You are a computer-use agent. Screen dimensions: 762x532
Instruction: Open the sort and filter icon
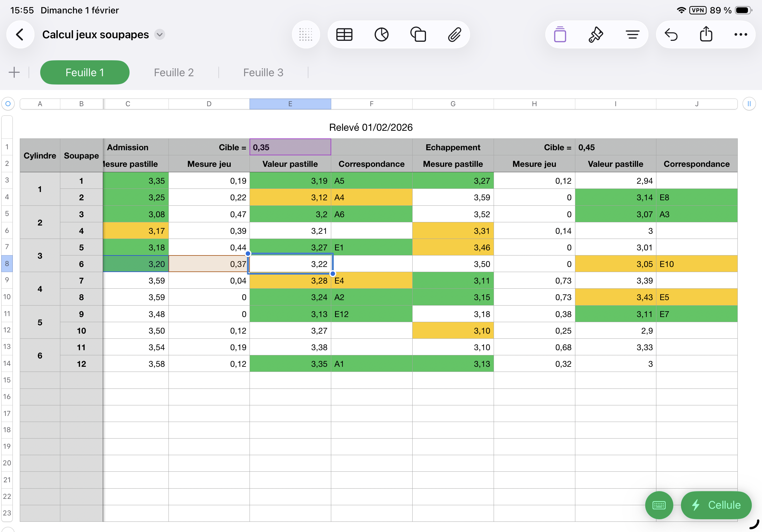click(632, 34)
